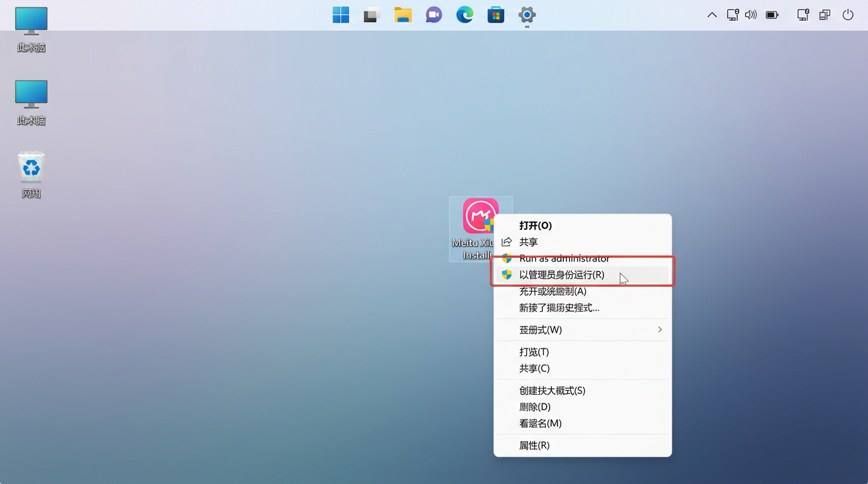
Task: Open the purple Chat camera app icon
Action: (x=434, y=15)
